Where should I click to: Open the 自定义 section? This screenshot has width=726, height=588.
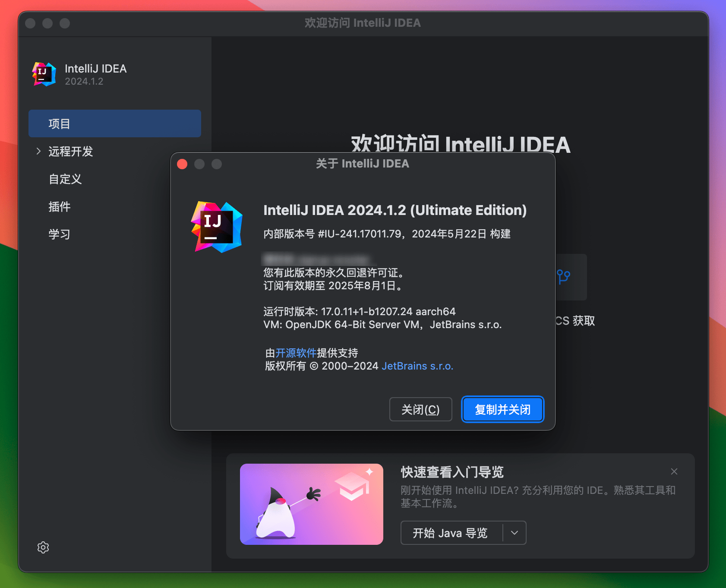65,179
